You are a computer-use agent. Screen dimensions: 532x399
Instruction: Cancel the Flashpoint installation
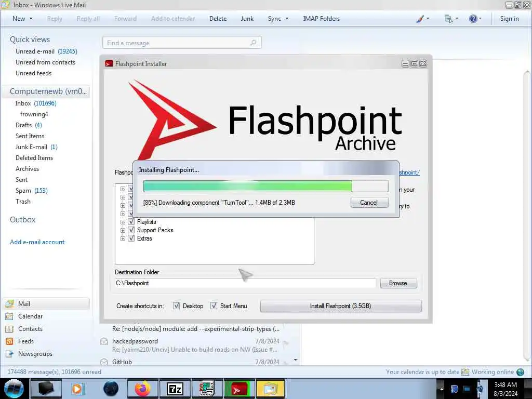tap(369, 203)
